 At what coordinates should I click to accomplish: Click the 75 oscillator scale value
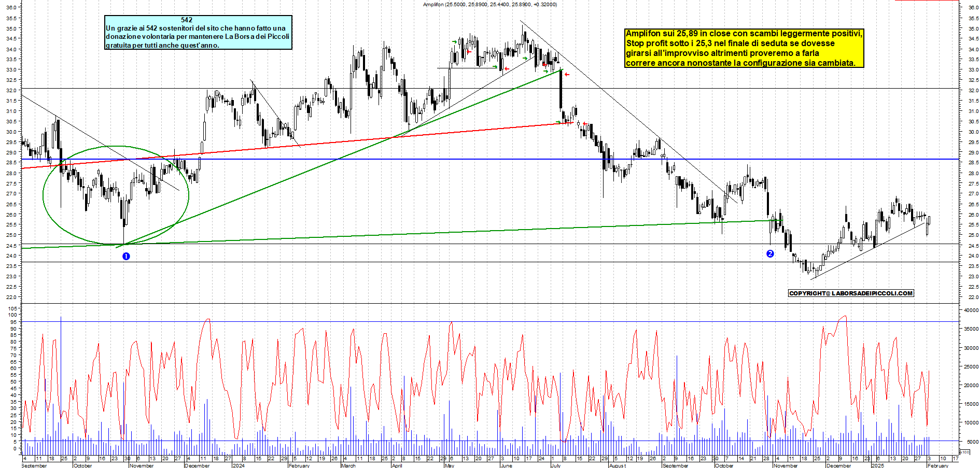[x=15, y=348]
